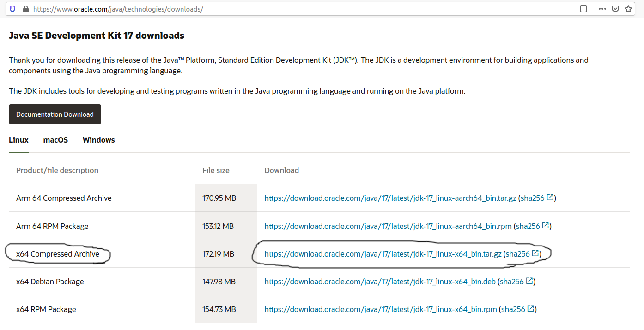644x330 pixels.
Task: Click 'Arm 64 RPM Package' row text
Action: point(52,226)
